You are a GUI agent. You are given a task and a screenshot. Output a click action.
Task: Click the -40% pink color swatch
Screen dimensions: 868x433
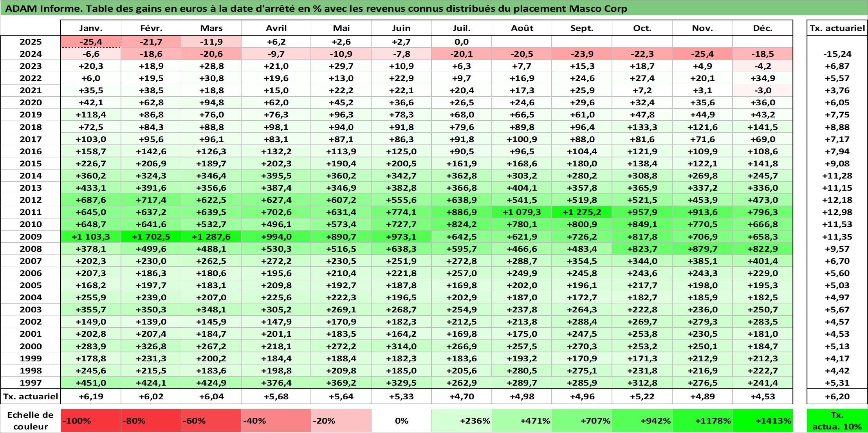276,420
